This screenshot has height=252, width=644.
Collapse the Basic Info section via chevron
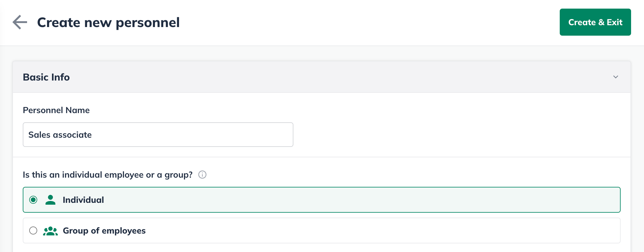tap(616, 77)
